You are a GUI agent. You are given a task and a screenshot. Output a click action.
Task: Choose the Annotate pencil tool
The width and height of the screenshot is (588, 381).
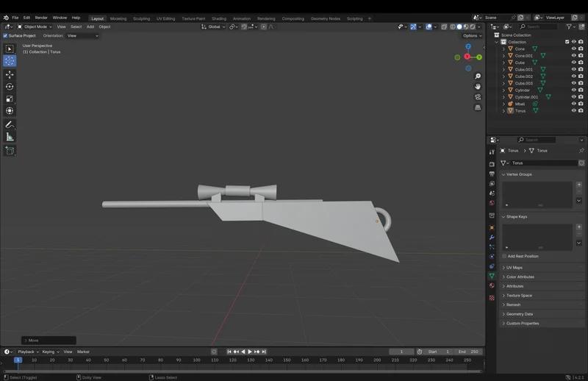click(10, 124)
